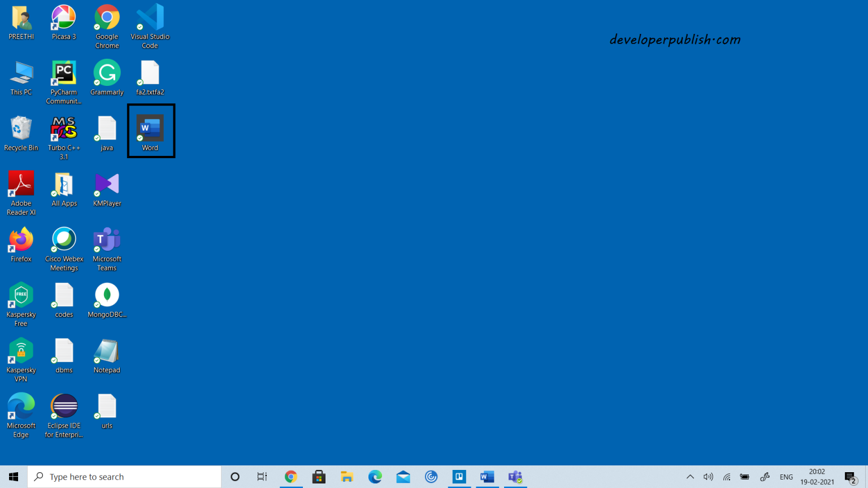The image size is (868, 488).
Task: Launch Eclipse IDE for Enterprise
Action: point(63,406)
